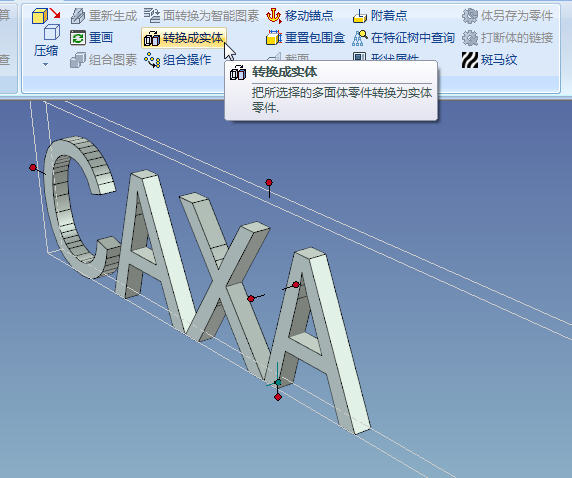Viewport: 572px width, 478px height.
Task: Click the red diamond handle below anchor
Action: tap(278, 397)
